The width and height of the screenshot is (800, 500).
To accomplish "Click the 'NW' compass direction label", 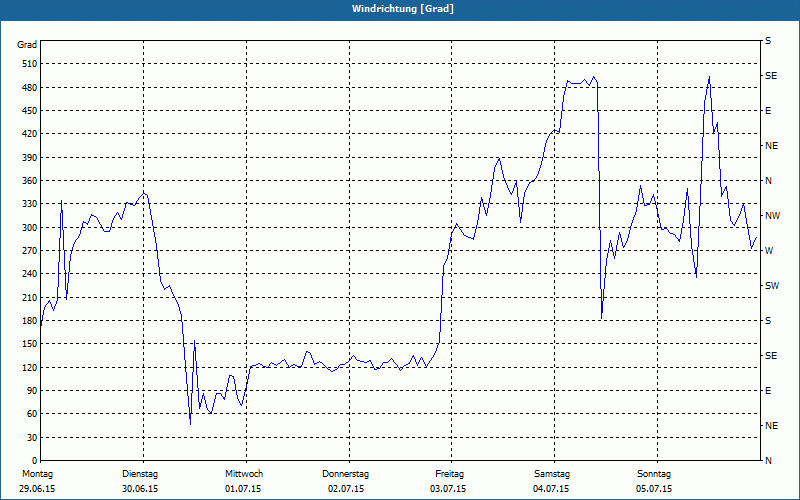I will pos(772,216).
